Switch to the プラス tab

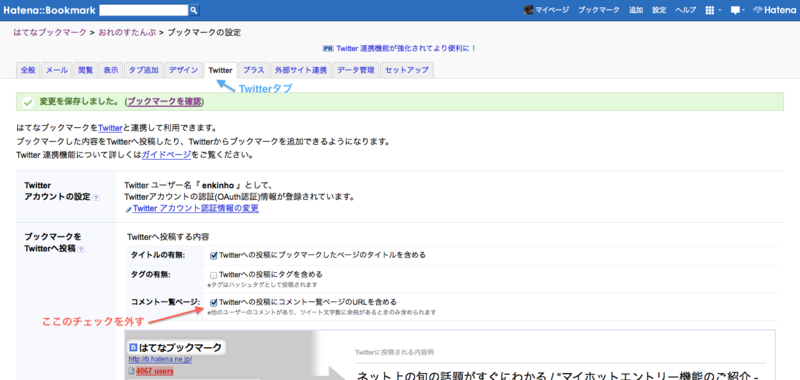(254, 70)
